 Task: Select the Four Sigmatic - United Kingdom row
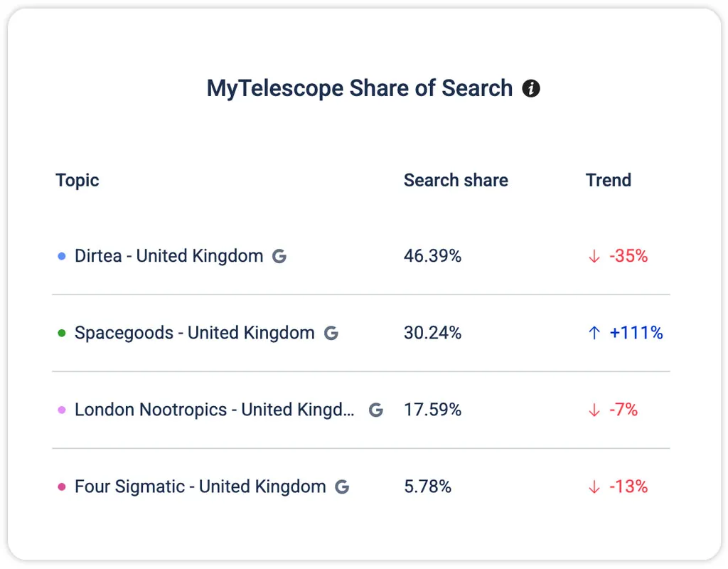click(x=200, y=486)
